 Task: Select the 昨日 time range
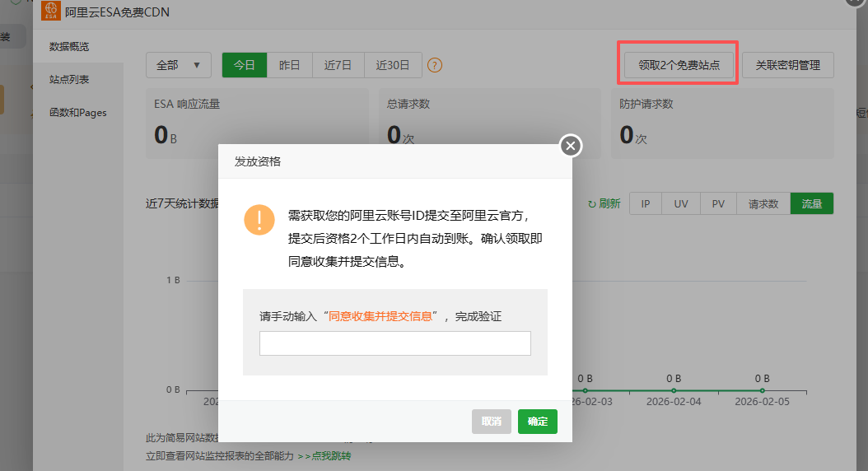(x=290, y=65)
